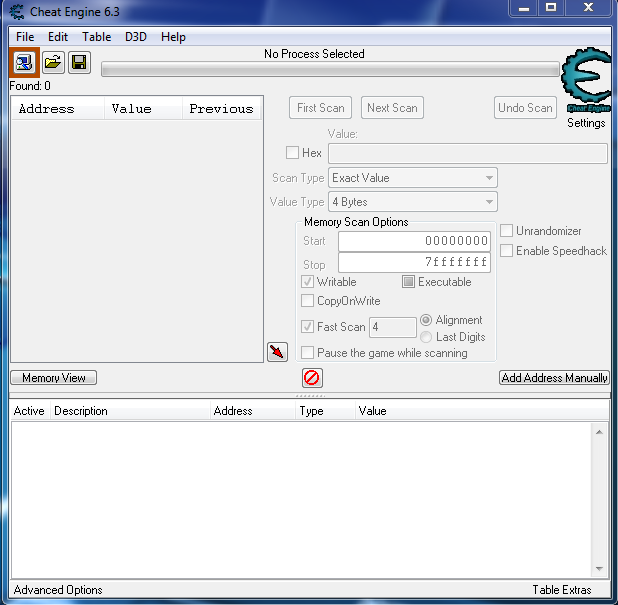Open Memory View
618x605 pixels.
click(x=54, y=378)
